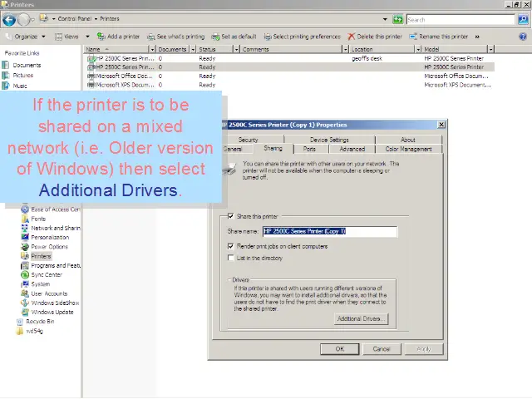Click the search magnifier icon
532x399 pixels.
point(523,19)
